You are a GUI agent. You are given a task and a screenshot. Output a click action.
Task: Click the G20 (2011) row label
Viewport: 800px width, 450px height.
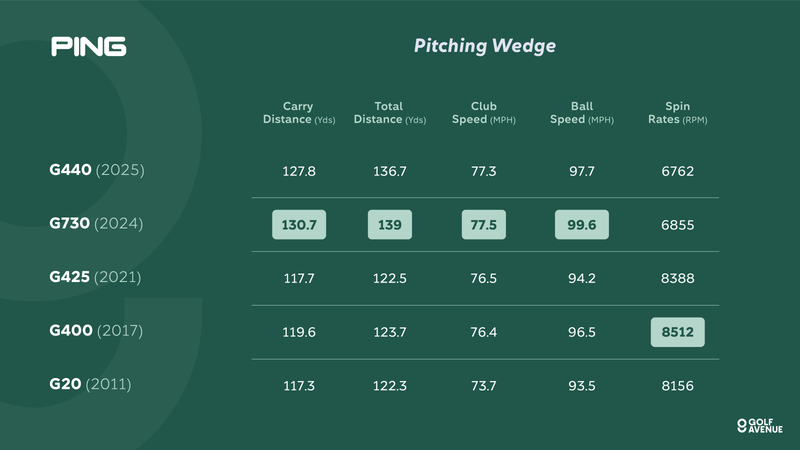pos(90,384)
